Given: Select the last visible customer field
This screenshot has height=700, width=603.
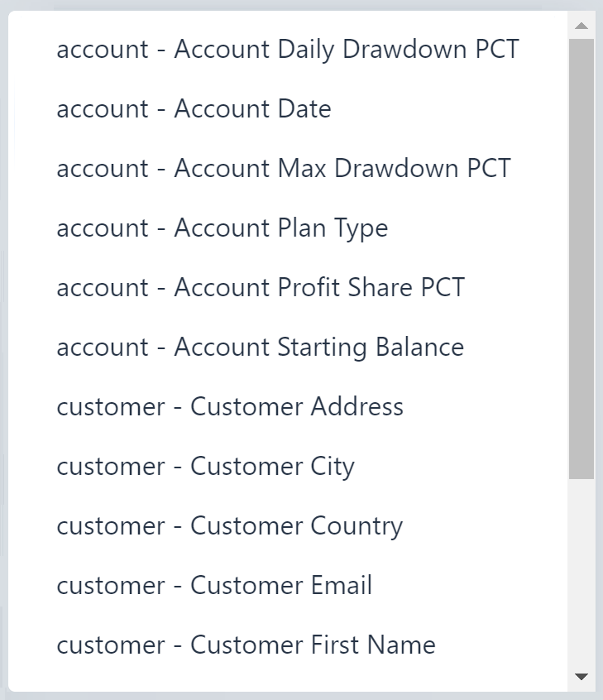Looking at the screenshot, I should point(245,645).
